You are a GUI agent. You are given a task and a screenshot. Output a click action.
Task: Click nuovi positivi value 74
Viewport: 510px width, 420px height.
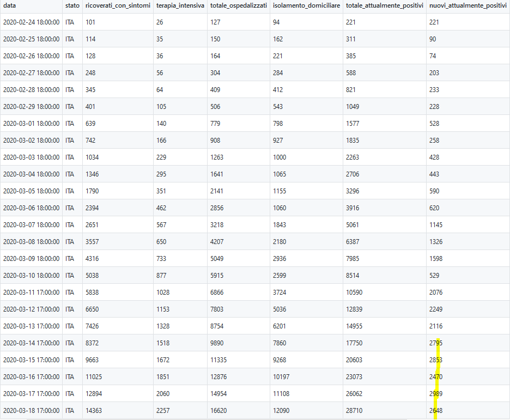coord(433,56)
